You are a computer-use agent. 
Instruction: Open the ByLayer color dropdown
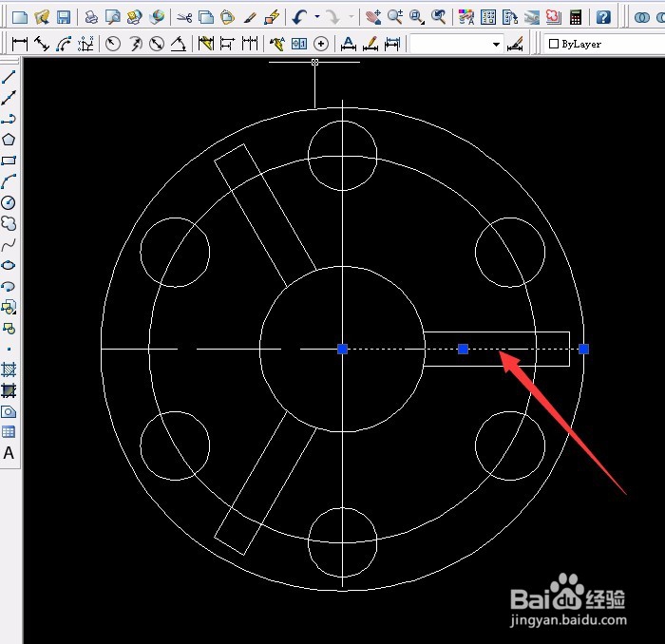click(x=606, y=44)
